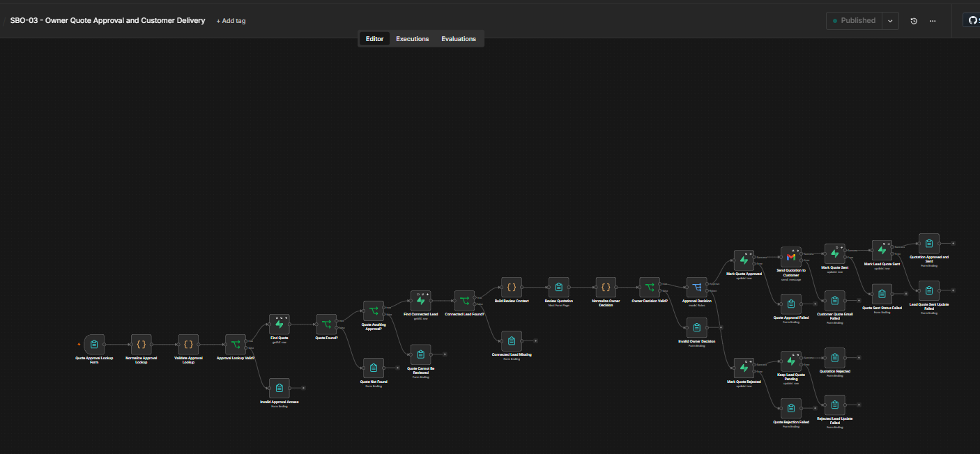Click the Add tag link
Screen dimensions: 980x454
(x=231, y=21)
